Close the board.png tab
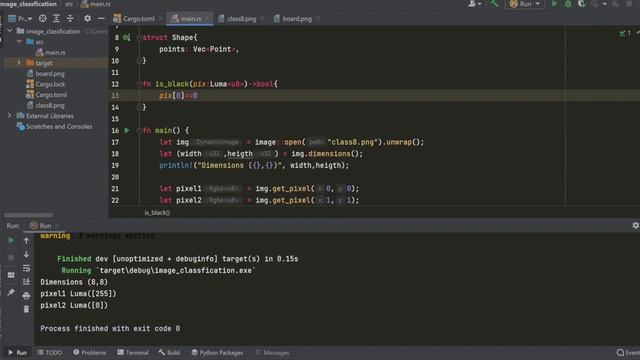 [318, 19]
